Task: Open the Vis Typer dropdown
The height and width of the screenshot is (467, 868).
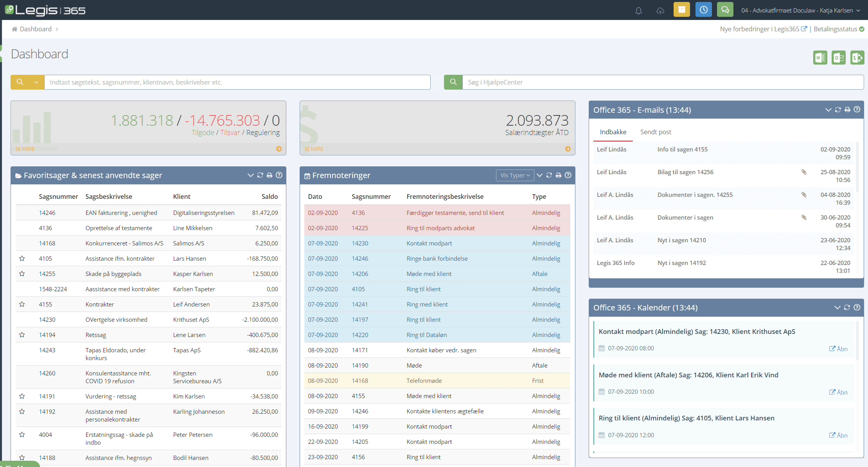Action: pos(515,175)
